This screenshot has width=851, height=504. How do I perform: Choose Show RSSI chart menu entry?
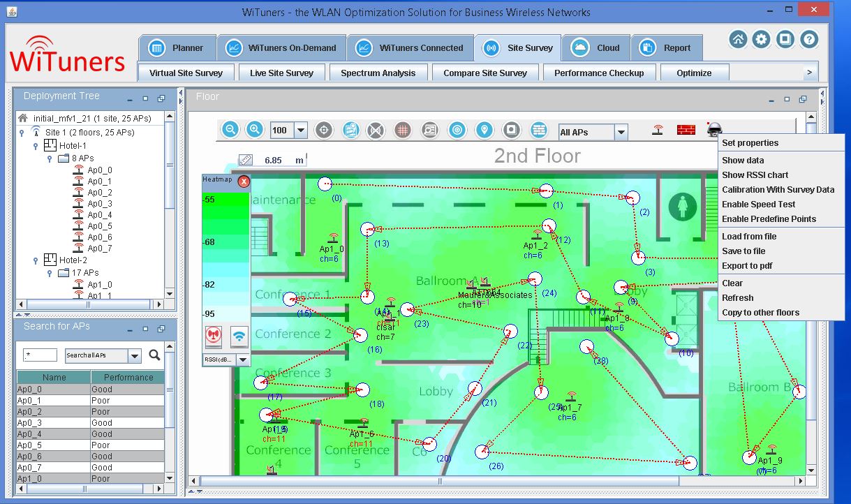click(x=780, y=175)
